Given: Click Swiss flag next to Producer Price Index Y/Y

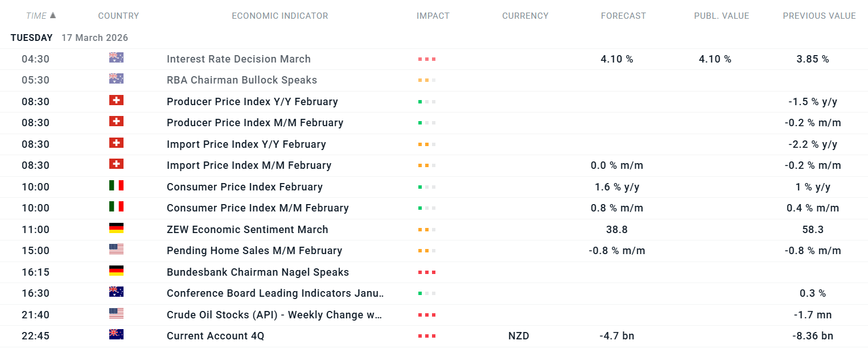Looking at the screenshot, I should tap(116, 101).
